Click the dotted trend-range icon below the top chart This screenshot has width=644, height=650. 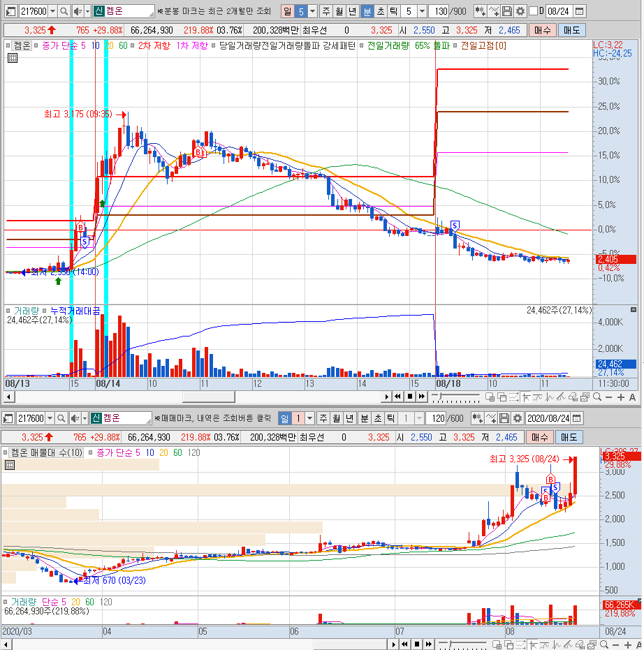pos(514,397)
